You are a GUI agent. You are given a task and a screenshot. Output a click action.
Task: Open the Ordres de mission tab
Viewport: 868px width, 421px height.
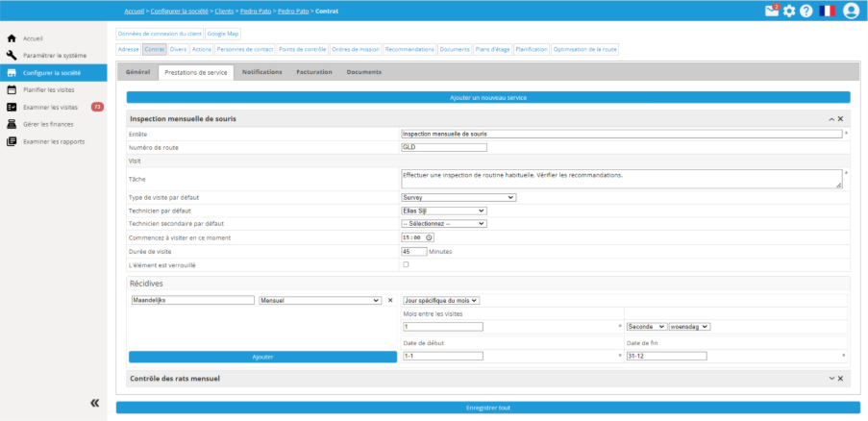[356, 49]
